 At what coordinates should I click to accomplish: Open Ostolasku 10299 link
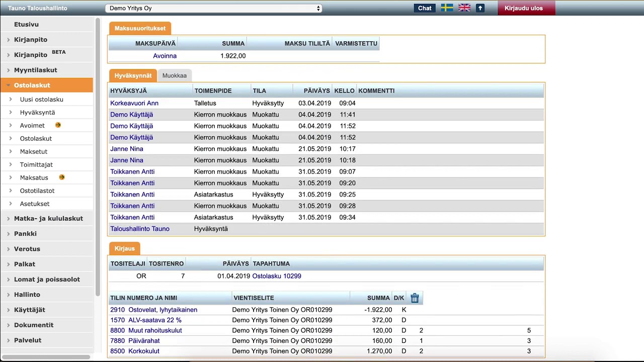[x=277, y=276]
